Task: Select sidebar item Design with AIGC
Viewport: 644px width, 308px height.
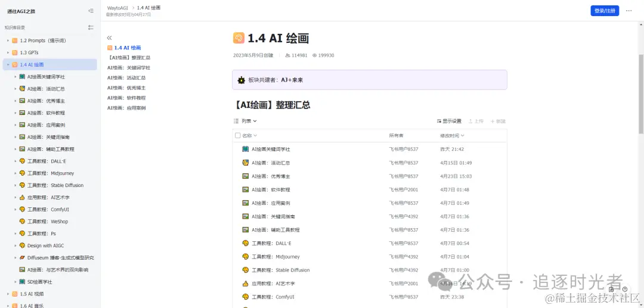Action: pyautogui.click(x=45, y=245)
